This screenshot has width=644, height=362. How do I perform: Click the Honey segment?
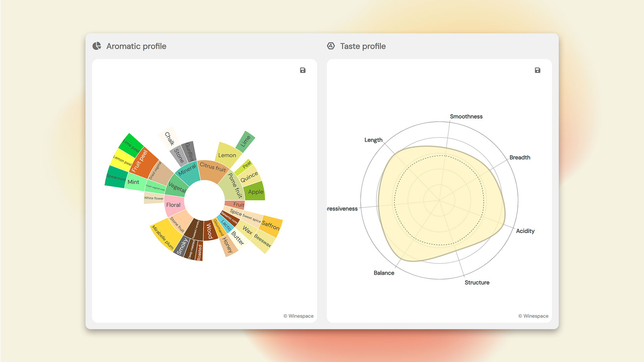[x=228, y=246]
